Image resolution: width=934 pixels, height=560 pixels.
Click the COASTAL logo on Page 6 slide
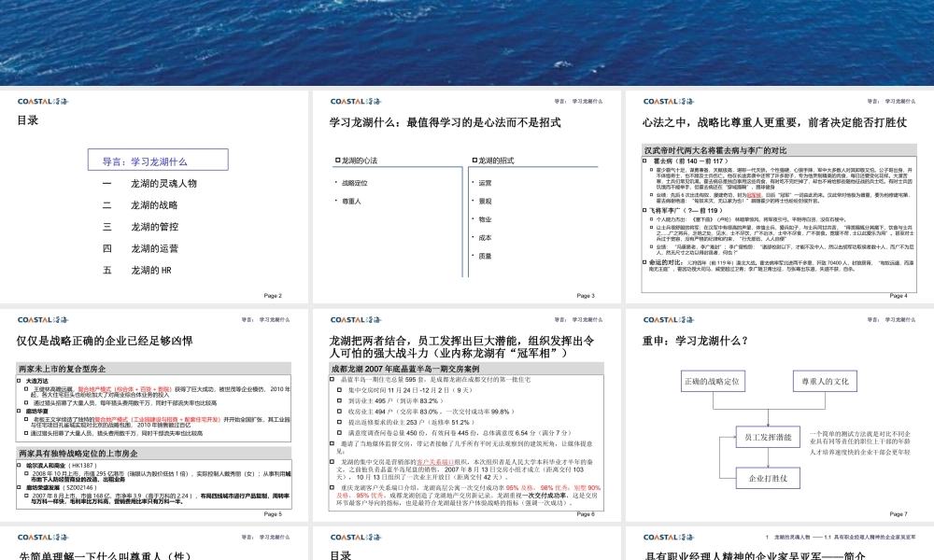356,320
